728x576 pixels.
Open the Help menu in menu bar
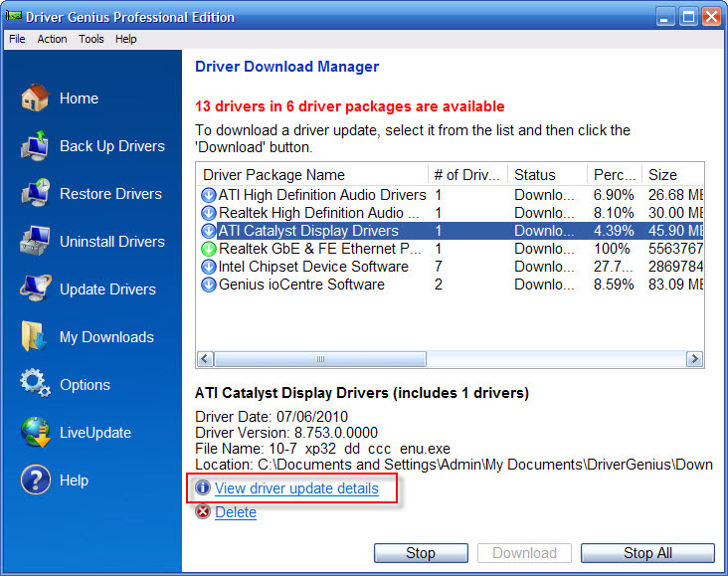[x=126, y=39]
